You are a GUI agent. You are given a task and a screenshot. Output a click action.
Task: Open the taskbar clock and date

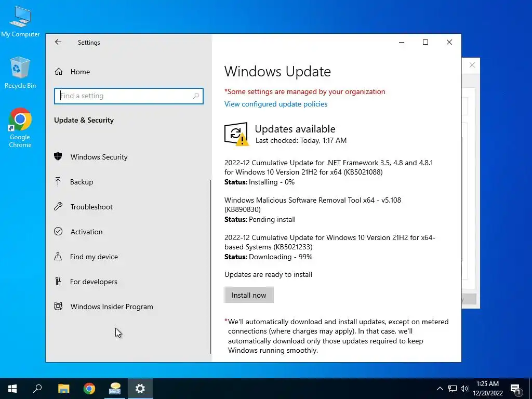pyautogui.click(x=487, y=389)
